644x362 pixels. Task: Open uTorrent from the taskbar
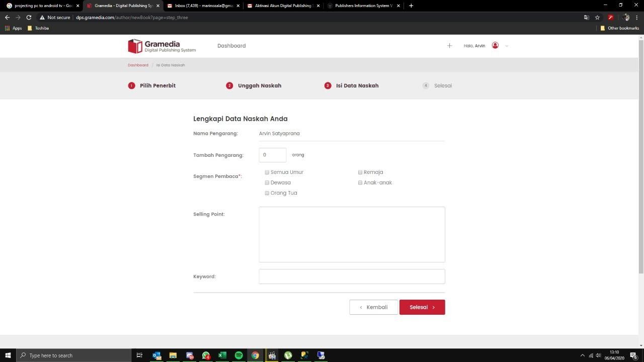(x=288, y=355)
